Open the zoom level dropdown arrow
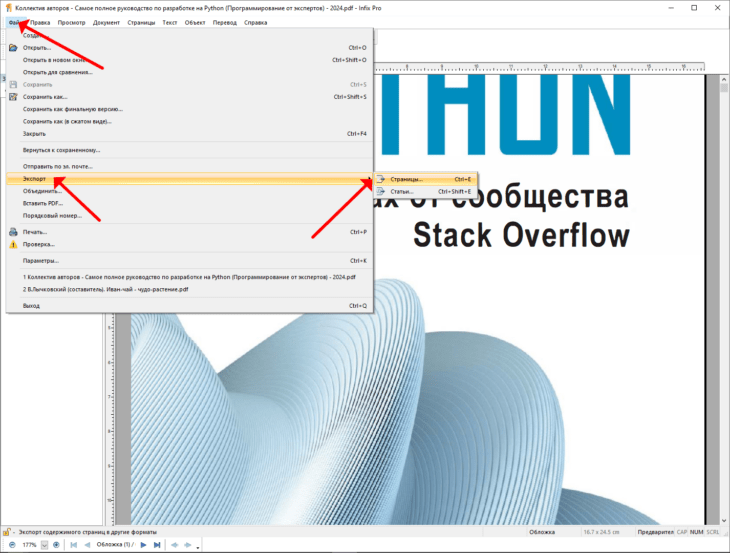The image size is (730, 553). click(x=44, y=545)
